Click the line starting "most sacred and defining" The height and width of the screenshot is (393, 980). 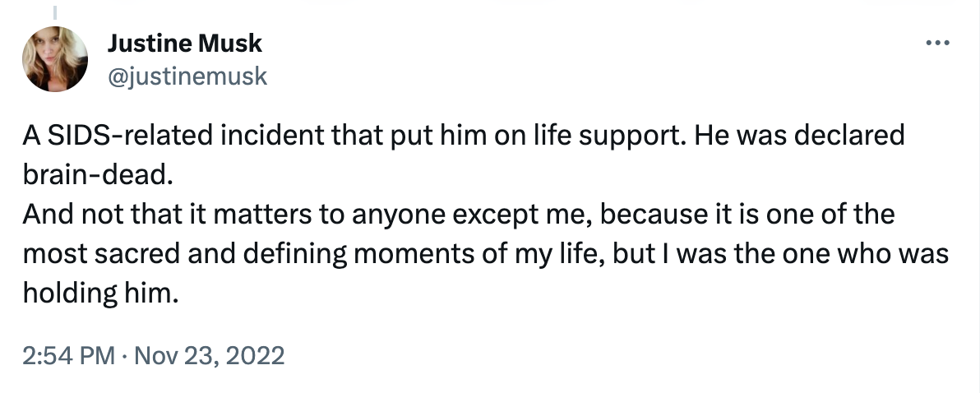[x=485, y=255]
